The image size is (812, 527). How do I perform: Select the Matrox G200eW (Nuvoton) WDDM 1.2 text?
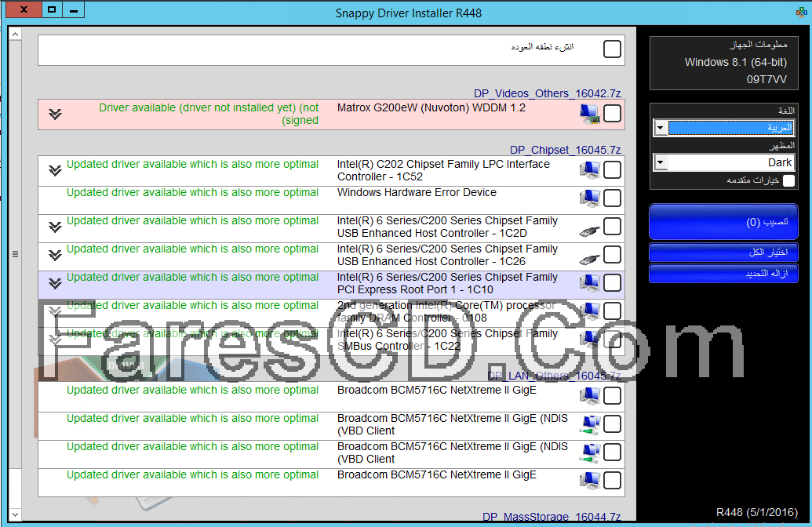click(431, 107)
